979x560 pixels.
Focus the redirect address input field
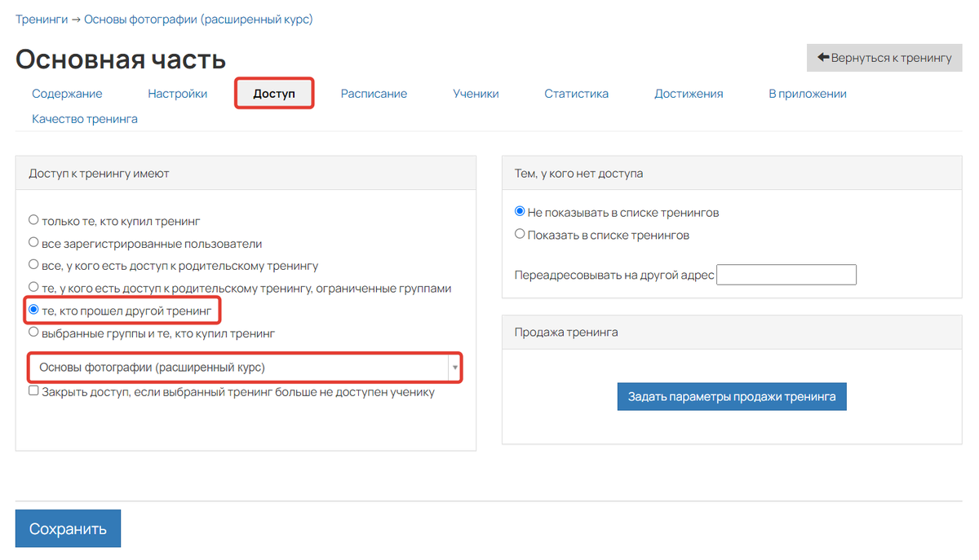point(786,275)
